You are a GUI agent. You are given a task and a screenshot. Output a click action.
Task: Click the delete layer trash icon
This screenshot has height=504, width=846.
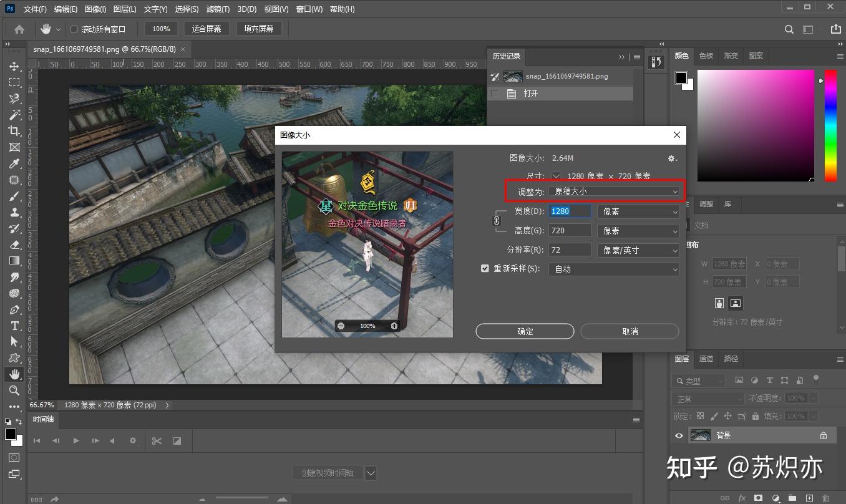(x=825, y=498)
